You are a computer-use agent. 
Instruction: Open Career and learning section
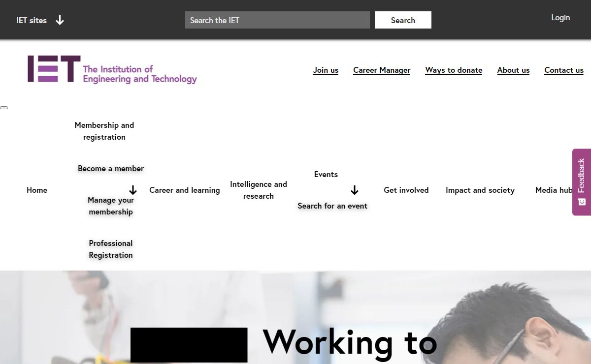[185, 190]
